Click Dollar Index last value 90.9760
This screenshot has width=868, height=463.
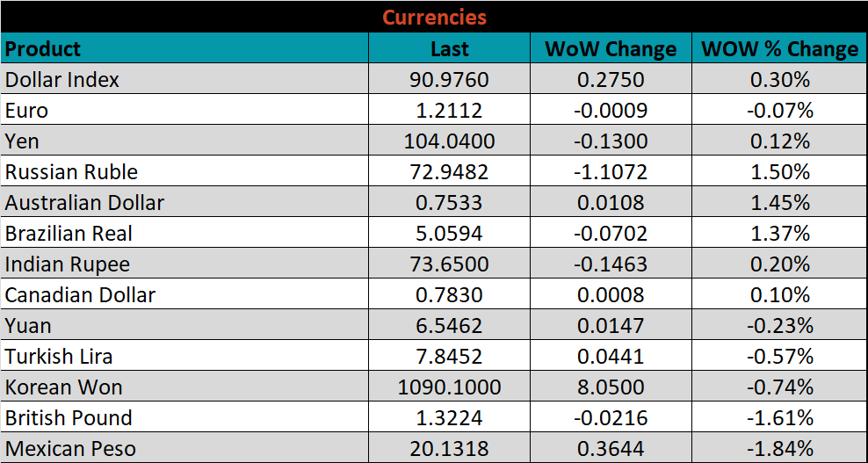(x=449, y=80)
